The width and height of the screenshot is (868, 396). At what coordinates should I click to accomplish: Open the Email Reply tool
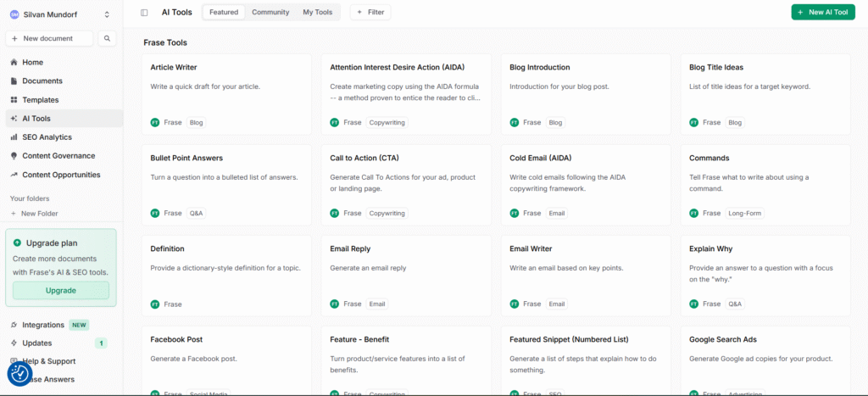click(x=406, y=276)
